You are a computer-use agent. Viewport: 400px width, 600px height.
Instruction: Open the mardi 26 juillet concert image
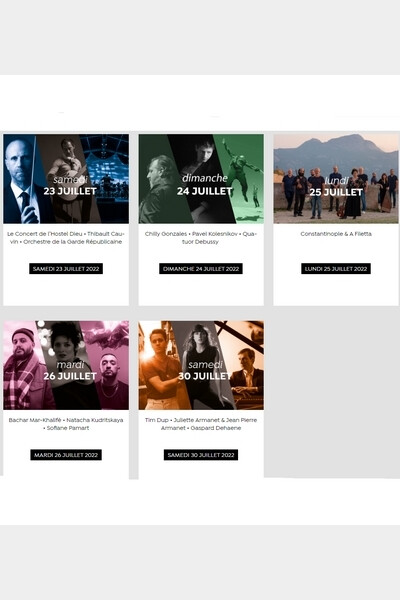point(66,365)
